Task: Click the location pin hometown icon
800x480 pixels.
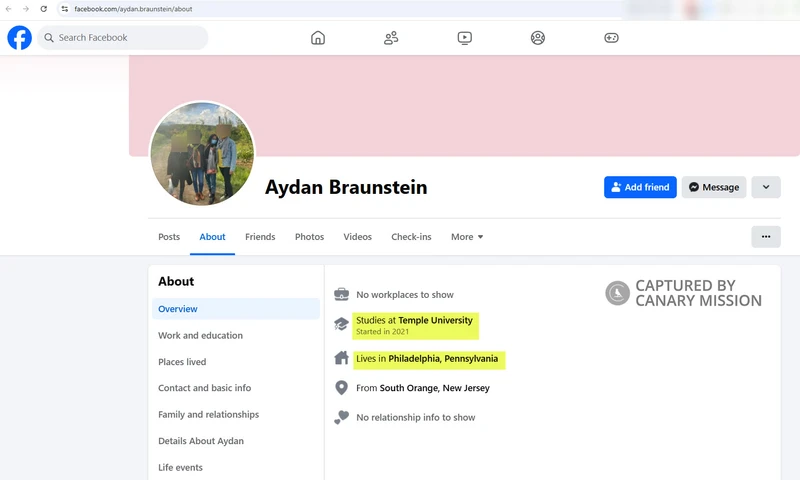Action: click(341, 388)
